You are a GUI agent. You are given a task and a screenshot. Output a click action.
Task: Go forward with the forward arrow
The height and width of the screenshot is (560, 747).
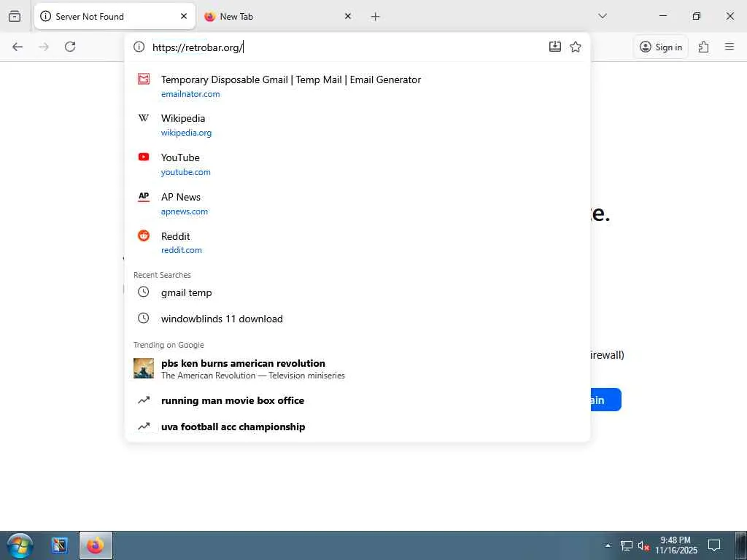(x=44, y=47)
